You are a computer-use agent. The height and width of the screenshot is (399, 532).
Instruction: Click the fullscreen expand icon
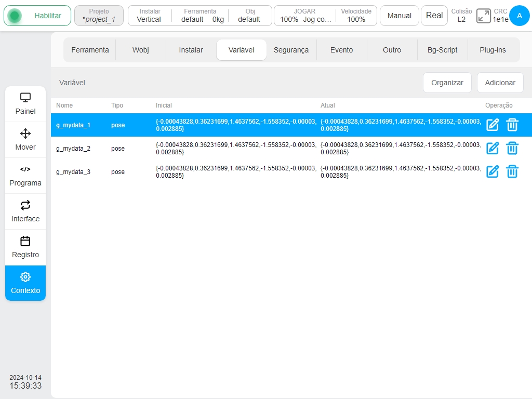click(484, 16)
